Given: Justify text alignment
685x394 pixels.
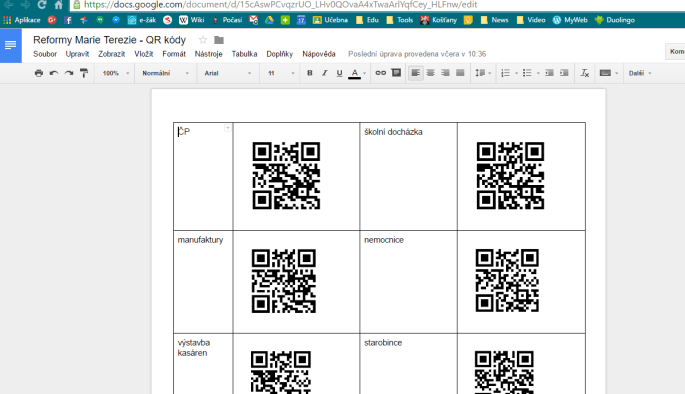Looking at the screenshot, I should [460, 73].
